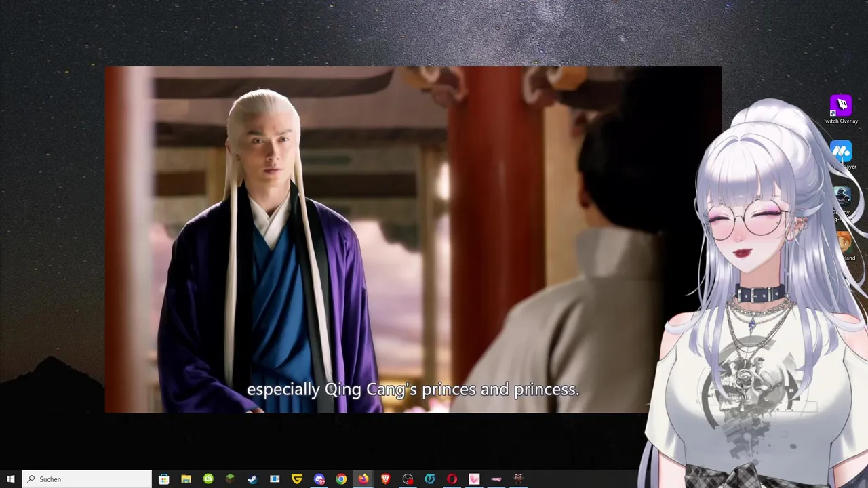Open the Windows Start menu
Image resolution: width=868 pixels, height=488 pixels.
click(11, 479)
